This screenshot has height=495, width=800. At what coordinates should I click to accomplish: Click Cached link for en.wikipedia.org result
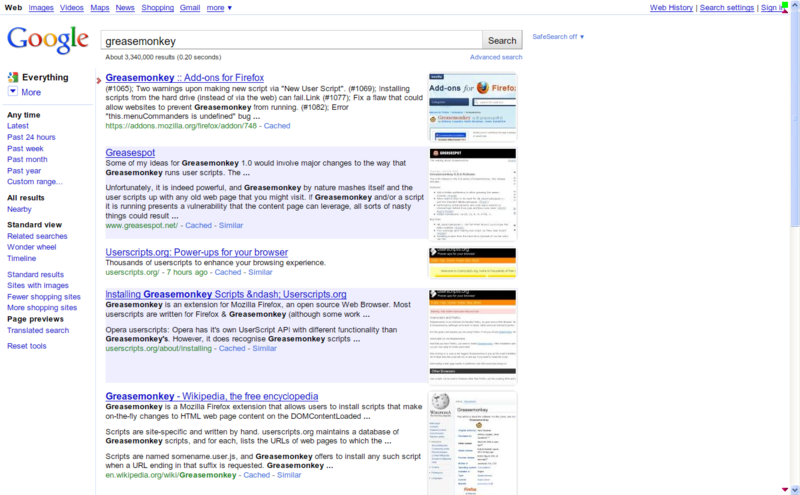(257, 475)
